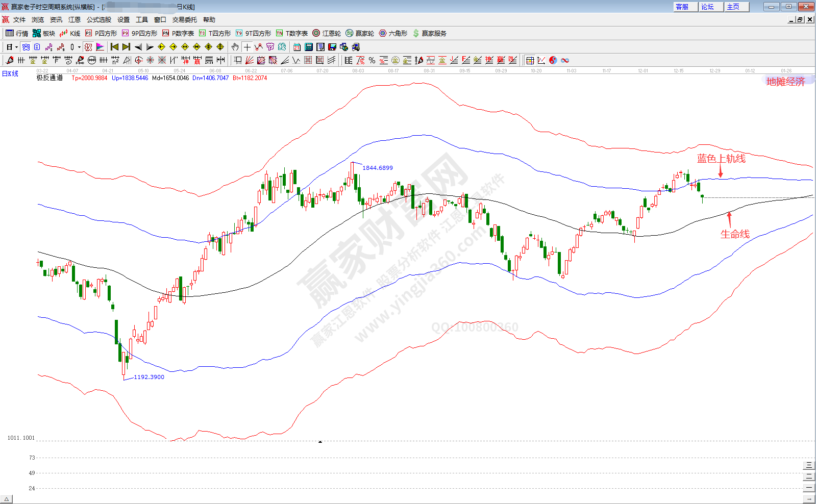Viewport: 816px width, 504px height.
Task: Select the 江恩轮 Gann wheel tool
Action: point(327,33)
